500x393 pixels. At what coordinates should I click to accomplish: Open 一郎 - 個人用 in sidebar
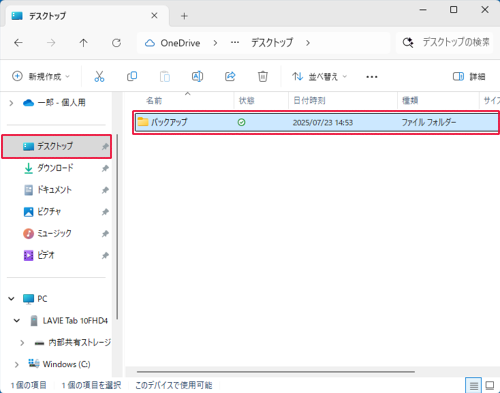62,102
